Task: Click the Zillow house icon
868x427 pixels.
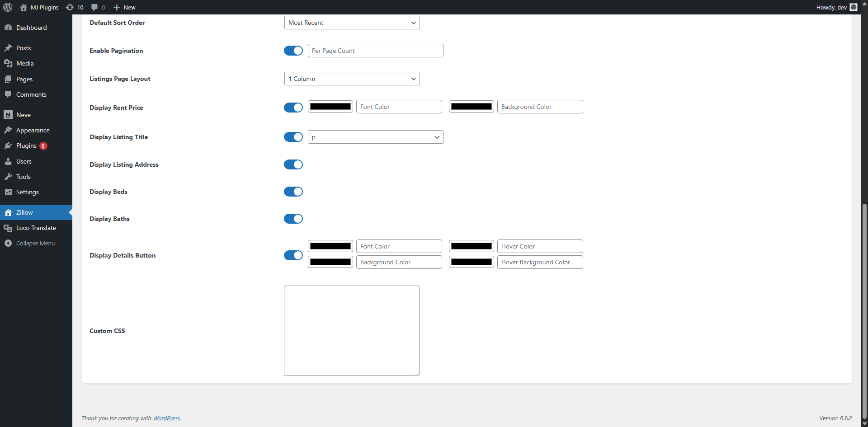Action: 8,212
